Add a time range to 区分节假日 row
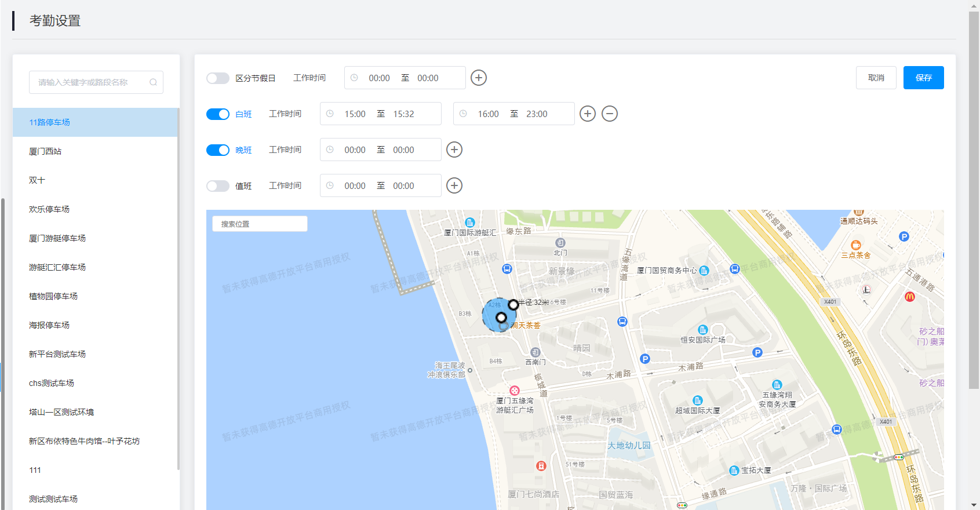Image resolution: width=980 pixels, height=510 pixels. coord(478,78)
